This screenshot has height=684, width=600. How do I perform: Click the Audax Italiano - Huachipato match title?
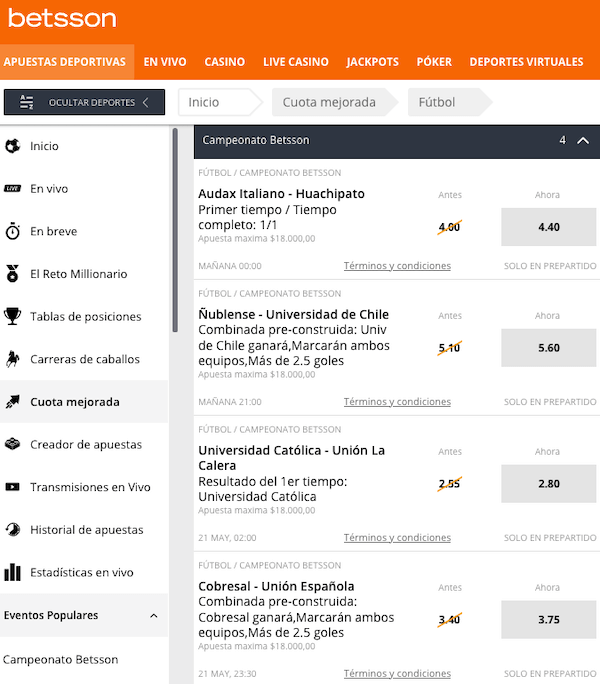281,193
